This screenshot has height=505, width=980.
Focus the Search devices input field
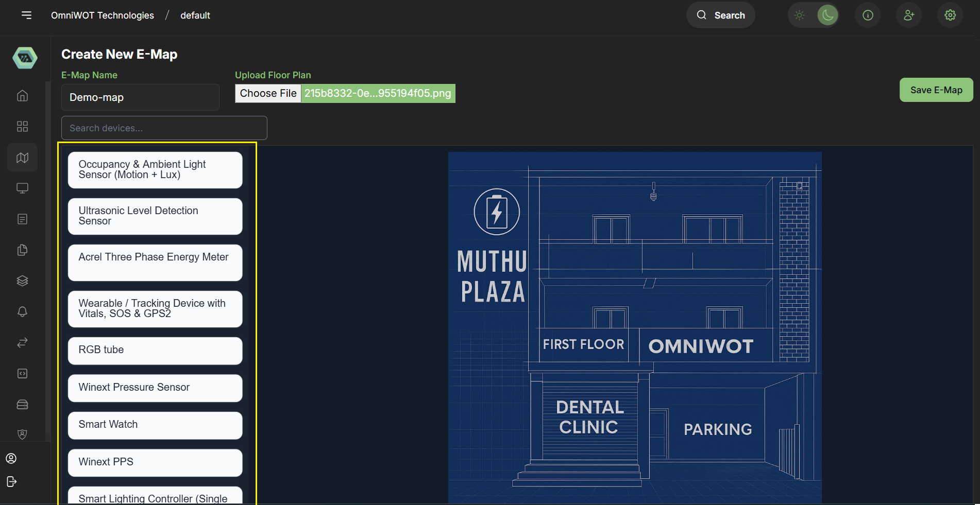(x=164, y=128)
